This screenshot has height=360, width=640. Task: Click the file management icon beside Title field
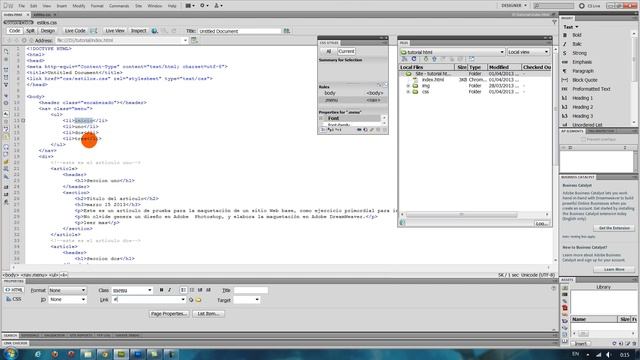coord(287,31)
